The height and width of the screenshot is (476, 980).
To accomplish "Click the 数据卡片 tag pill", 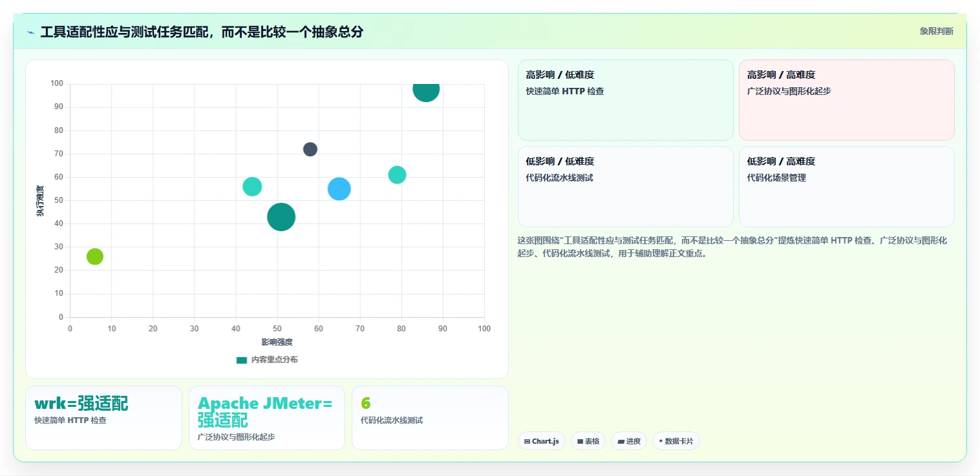I will click(x=676, y=441).
